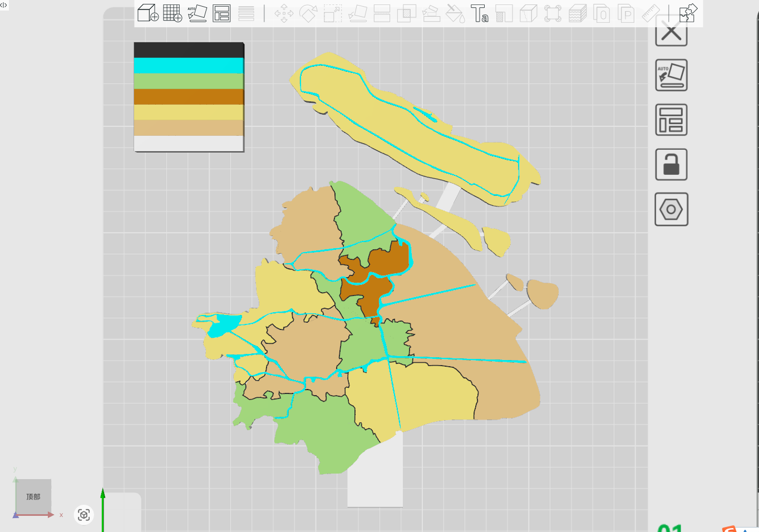Click the add grid plate icon

pos(172,13)
